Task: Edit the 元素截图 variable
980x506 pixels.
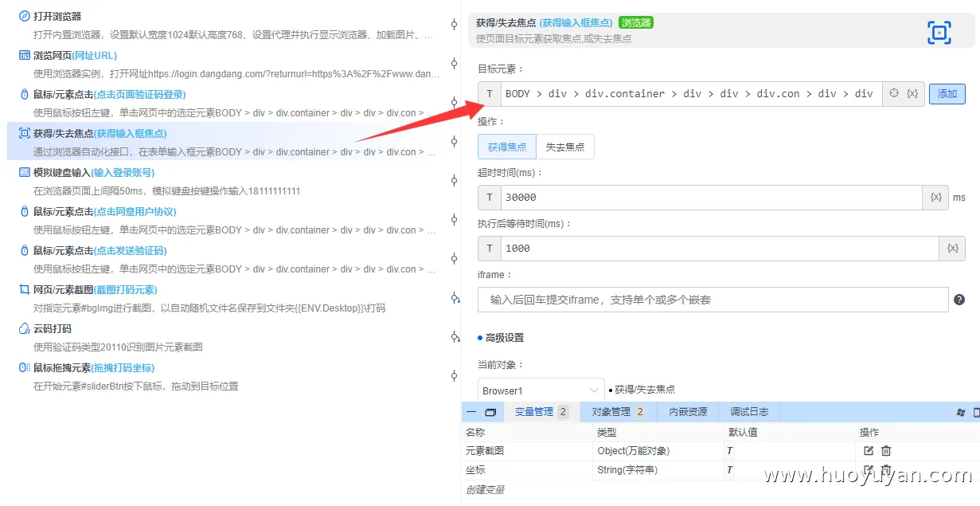Action: tap(869, 451)
